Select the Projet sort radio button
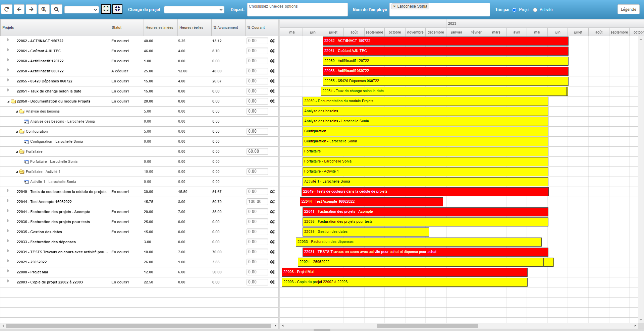This screenshot has height=331, width=644. [514, 10]
